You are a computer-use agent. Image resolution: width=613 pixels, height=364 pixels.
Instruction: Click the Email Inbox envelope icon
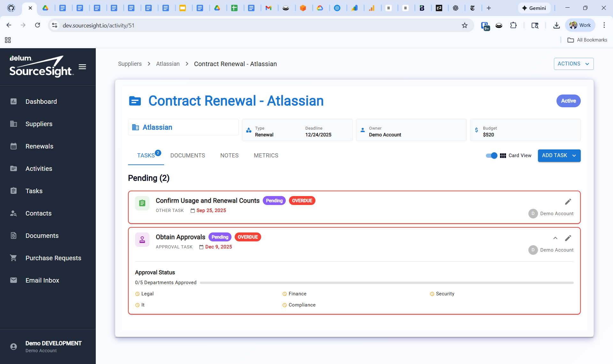(x=13, y=280)
